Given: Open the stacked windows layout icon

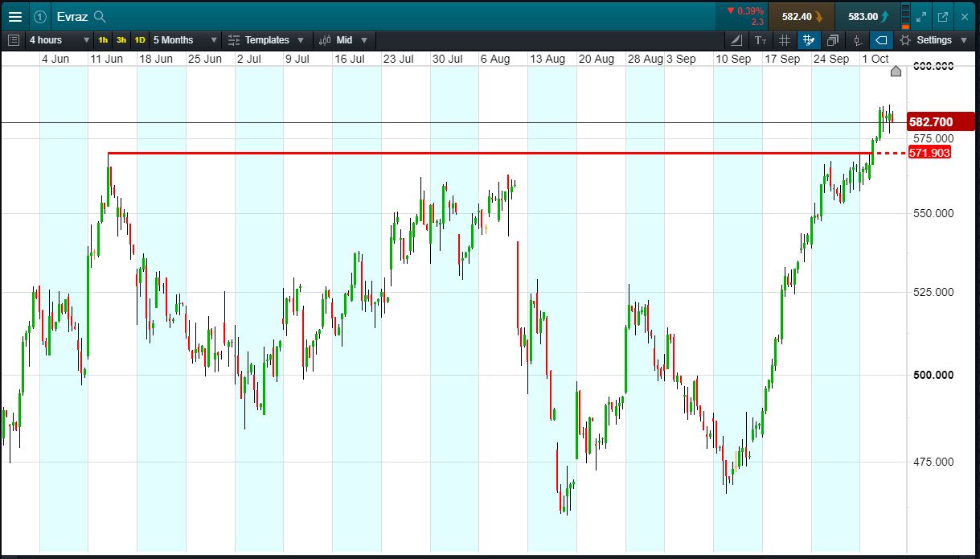Looking at the screenshot, I should tap(833, 39).
